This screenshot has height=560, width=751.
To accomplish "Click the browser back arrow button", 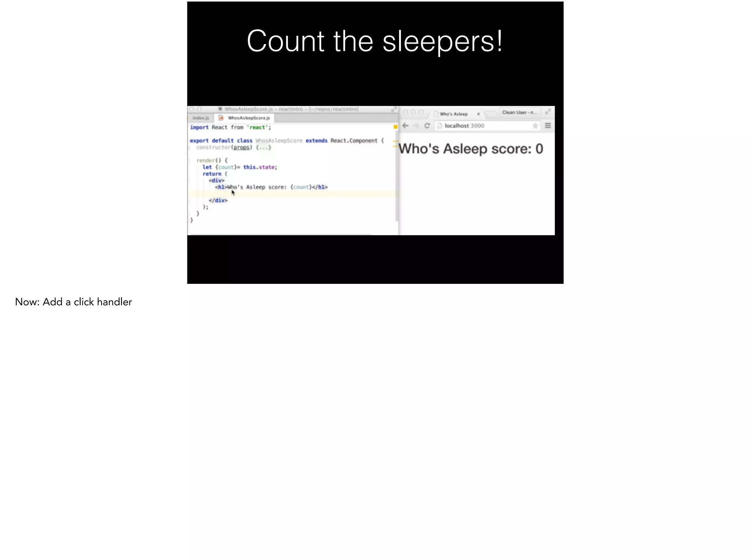I will pos(405,126).
